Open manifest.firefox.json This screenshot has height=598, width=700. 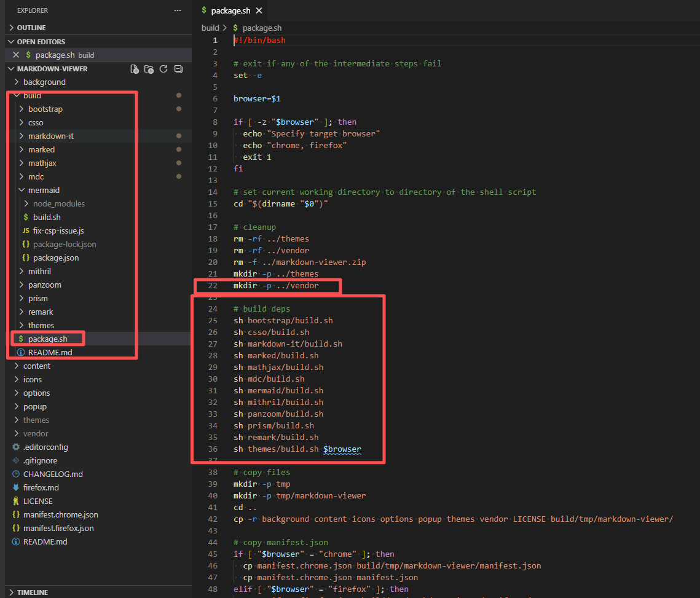click(x=98, y=528)
